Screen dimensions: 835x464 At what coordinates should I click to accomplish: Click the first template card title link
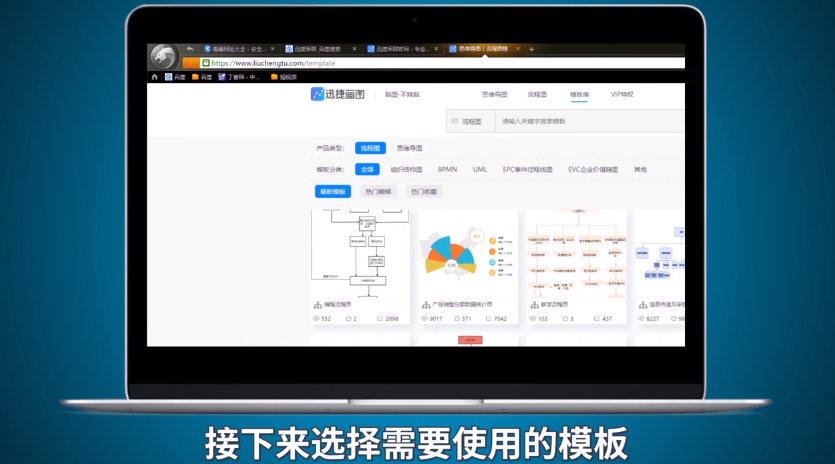(338, 305)
